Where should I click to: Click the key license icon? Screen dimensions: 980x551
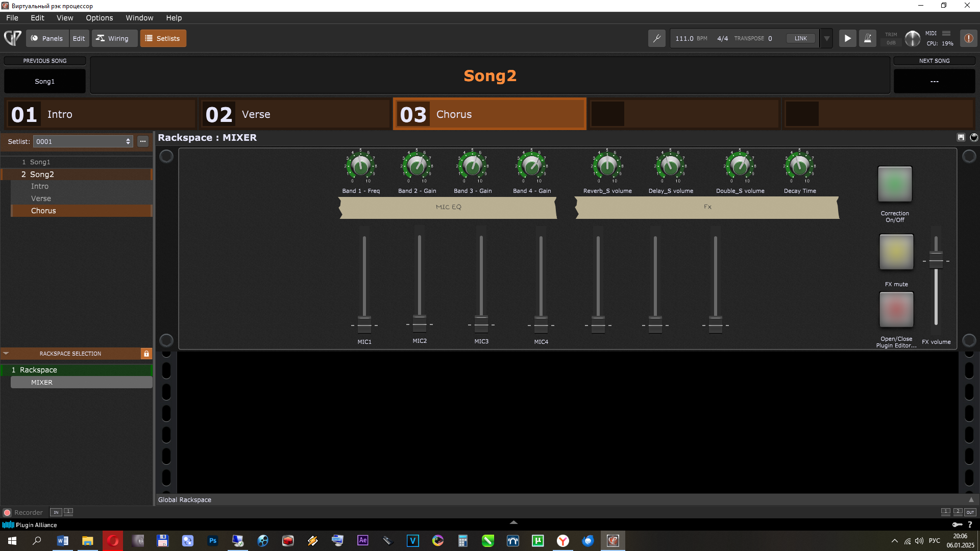coord(957,524)
